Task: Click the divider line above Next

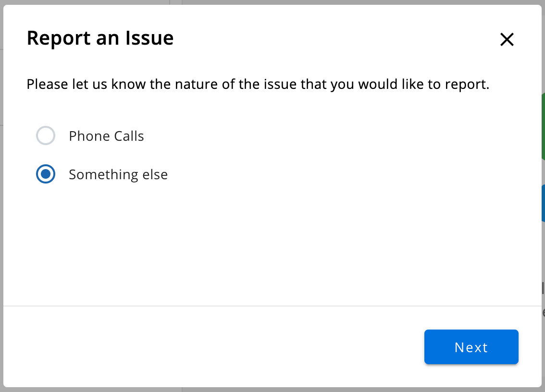Action: 272,306
